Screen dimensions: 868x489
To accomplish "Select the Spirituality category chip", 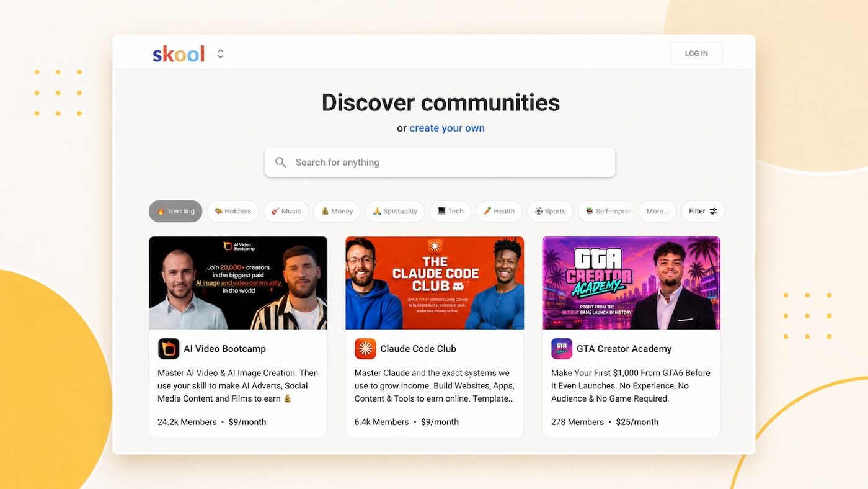I will (395, 211).
